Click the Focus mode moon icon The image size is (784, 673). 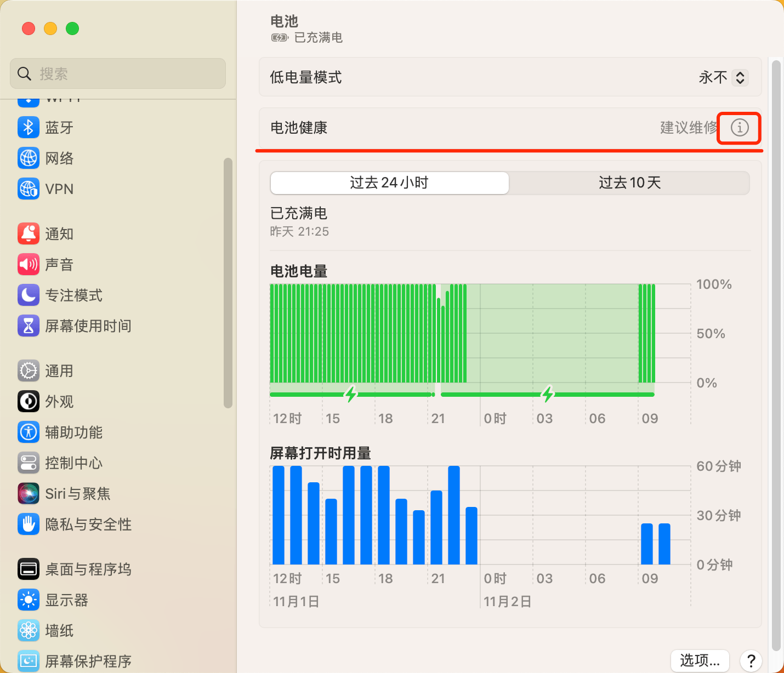(x=29, y=295)
